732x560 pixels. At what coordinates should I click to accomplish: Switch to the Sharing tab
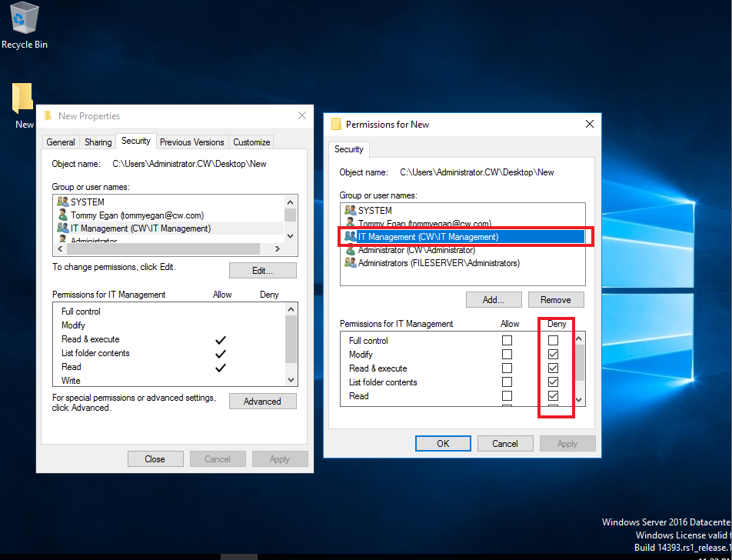[x=98, y=142]
